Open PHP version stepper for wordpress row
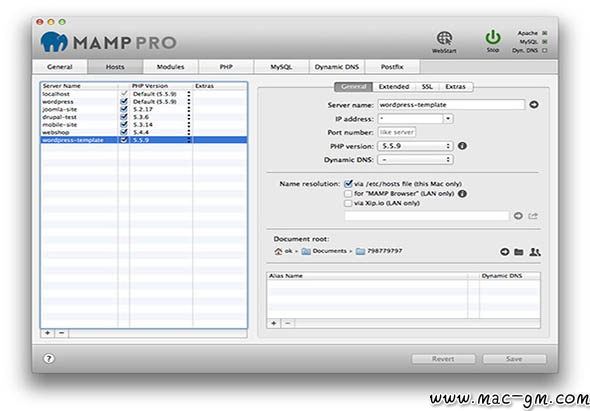The image size is (590, 411). pyautogui.click(x=189, y=102)
